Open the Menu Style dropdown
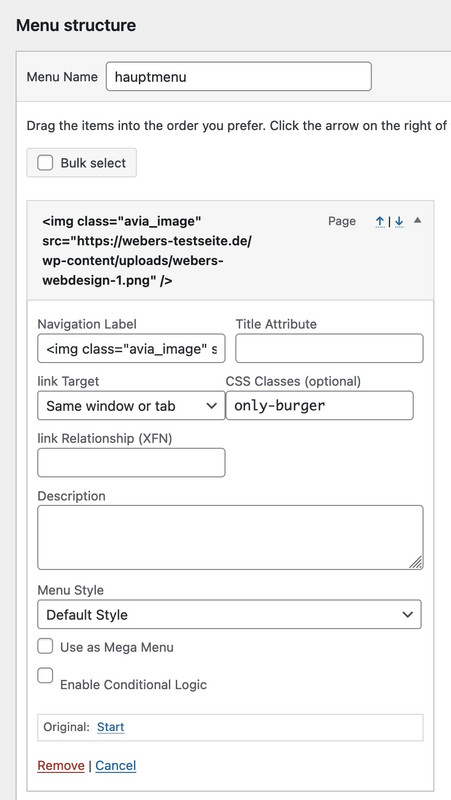The height and width of the screenshot is (800, 451). pos(229,614)
